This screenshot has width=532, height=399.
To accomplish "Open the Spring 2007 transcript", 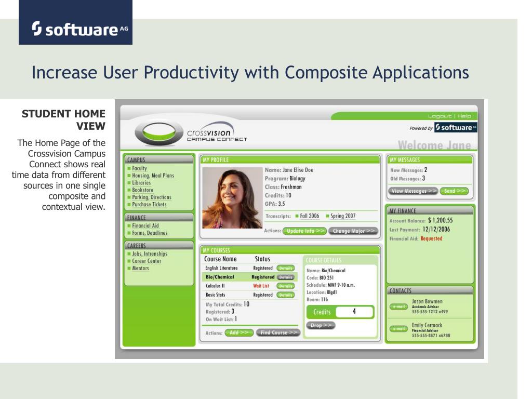I will pyautogui.click(x=343, y=216).
